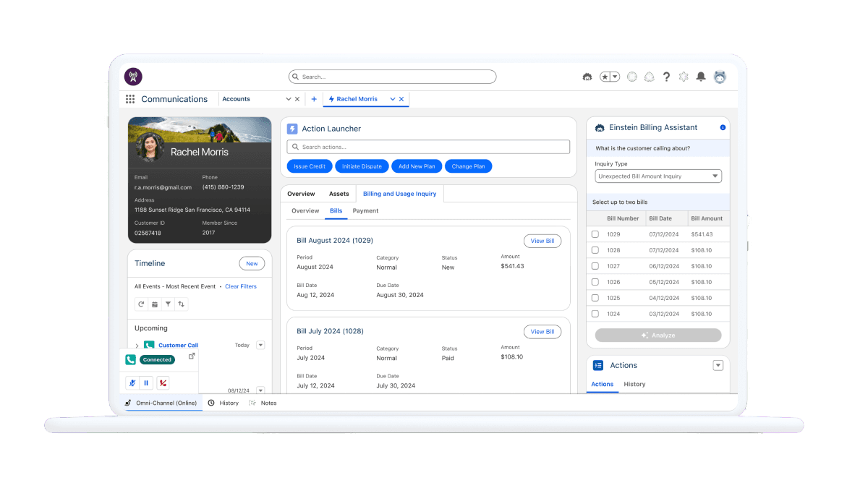
Task: Switch to the Overview main tab
Action: [x=301, y=194]
